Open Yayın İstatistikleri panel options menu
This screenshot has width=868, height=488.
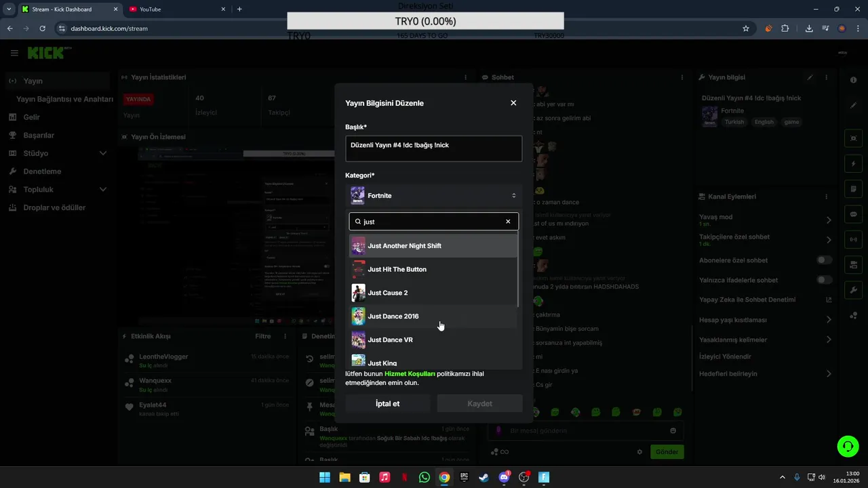click(x=465, y=77)
